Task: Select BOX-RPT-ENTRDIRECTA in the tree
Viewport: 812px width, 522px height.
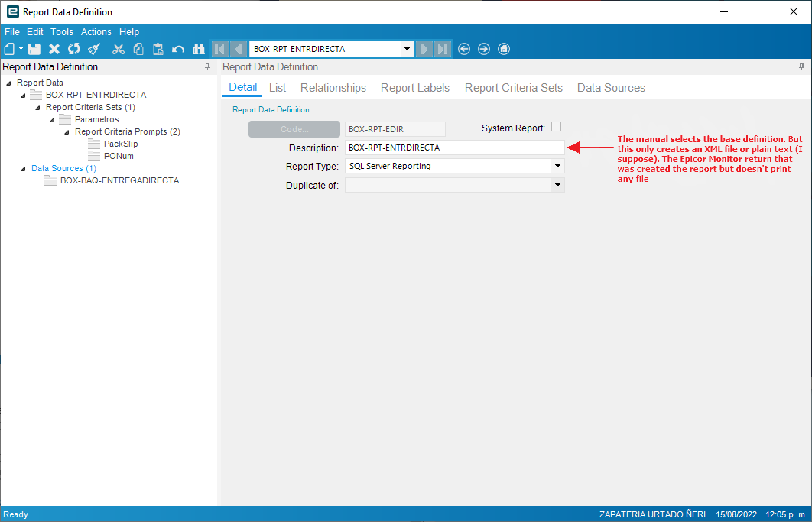Action: click(96, 95)
